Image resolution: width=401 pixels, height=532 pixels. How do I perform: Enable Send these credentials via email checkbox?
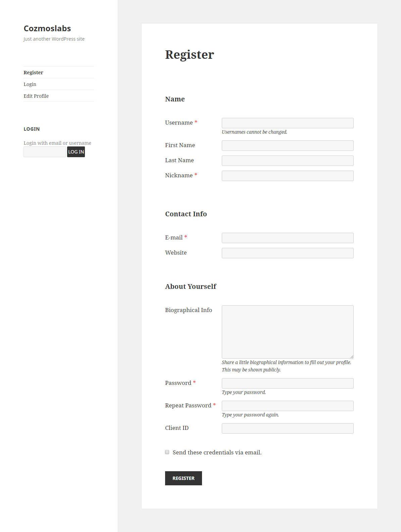[167, 452]
